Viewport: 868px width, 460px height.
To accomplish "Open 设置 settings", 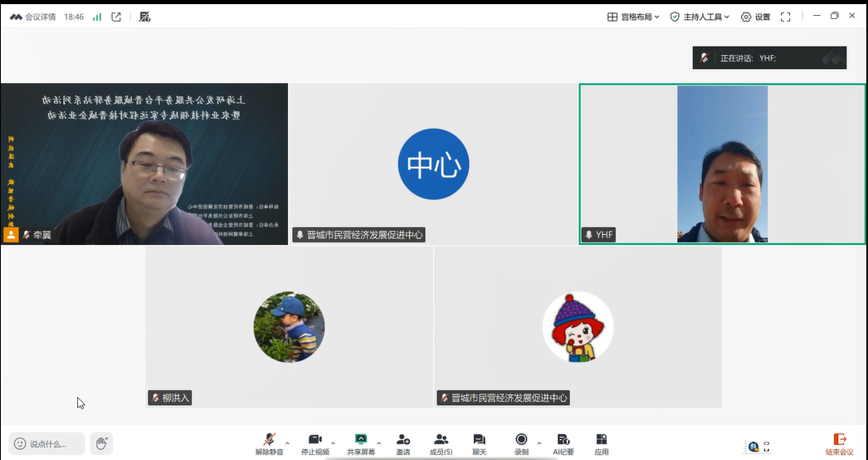I will (x=756, y=17).
